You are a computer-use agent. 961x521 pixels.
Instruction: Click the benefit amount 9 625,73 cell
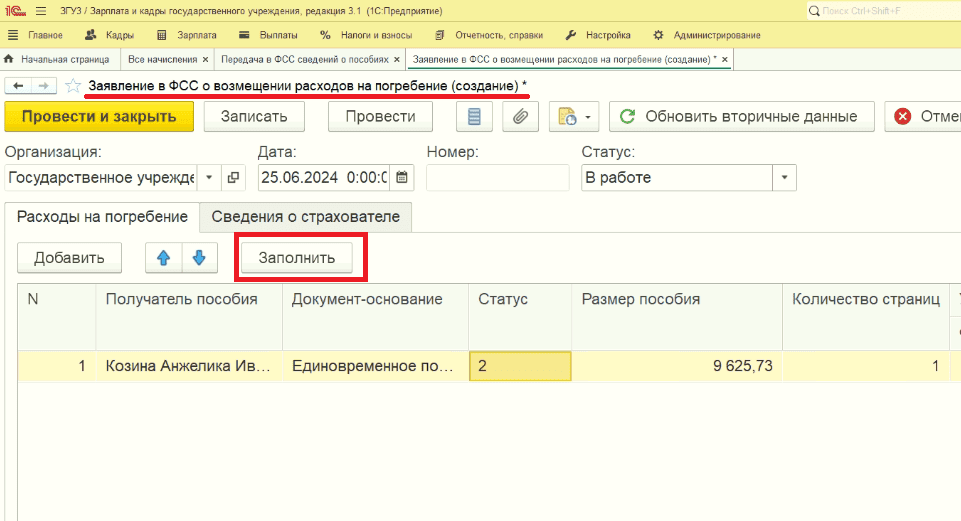click(677, 366)
